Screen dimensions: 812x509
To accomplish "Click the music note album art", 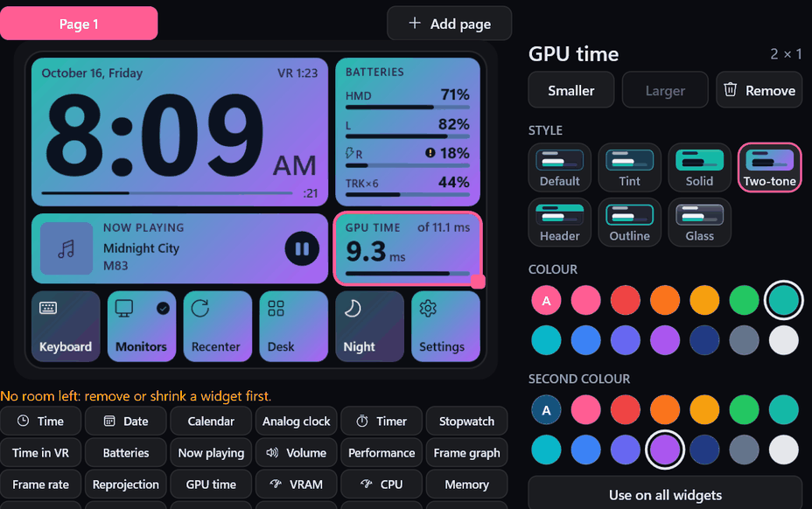I will click(66, 249).
